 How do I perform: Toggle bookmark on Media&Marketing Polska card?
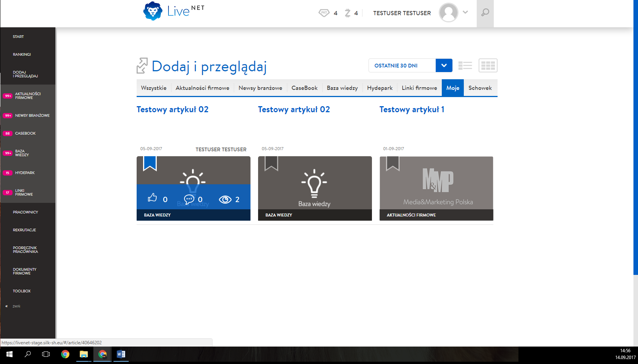[x=393, y=163]
